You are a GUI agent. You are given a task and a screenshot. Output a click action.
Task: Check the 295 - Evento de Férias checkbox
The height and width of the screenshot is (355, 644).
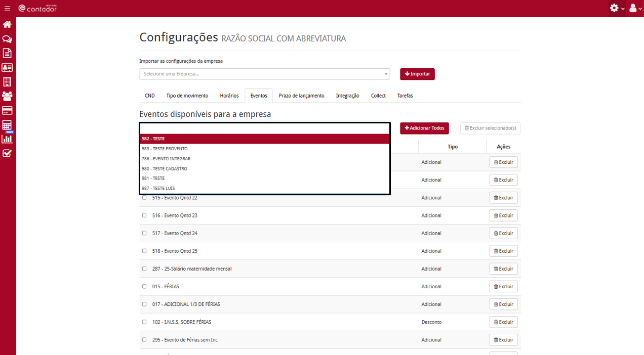coord(144,340)
